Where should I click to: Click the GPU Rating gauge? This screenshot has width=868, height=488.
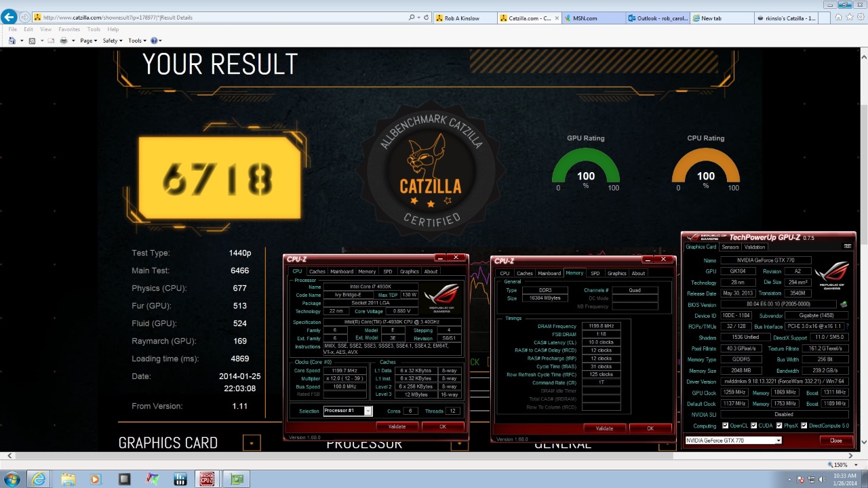pos(586,166)
